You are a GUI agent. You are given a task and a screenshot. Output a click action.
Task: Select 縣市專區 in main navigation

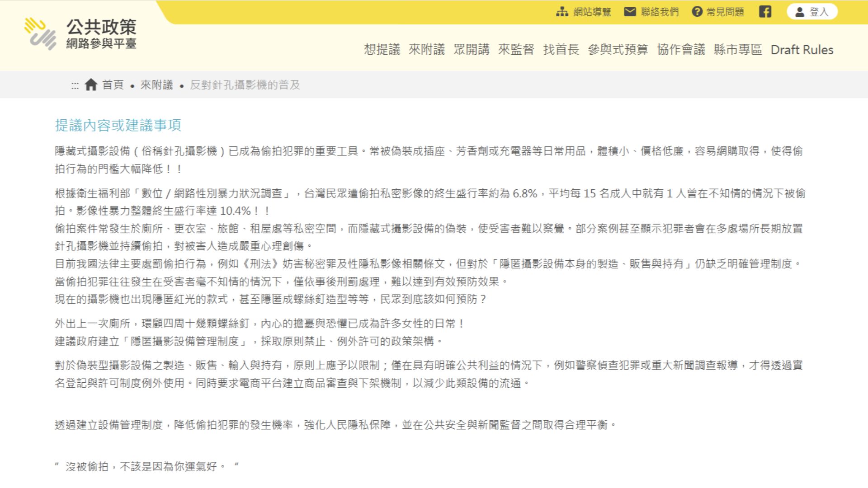click(738, 50)
